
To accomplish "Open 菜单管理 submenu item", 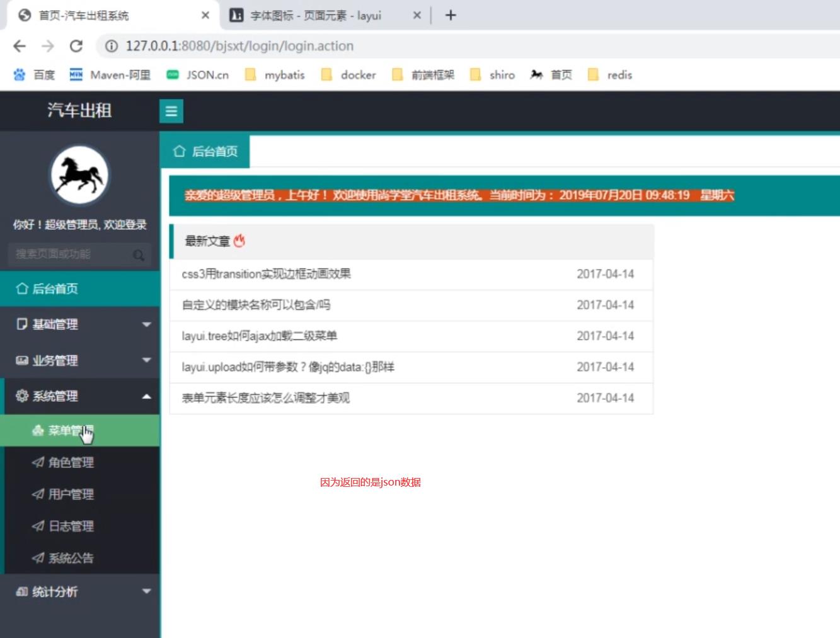I will click(x=79, y=431).
